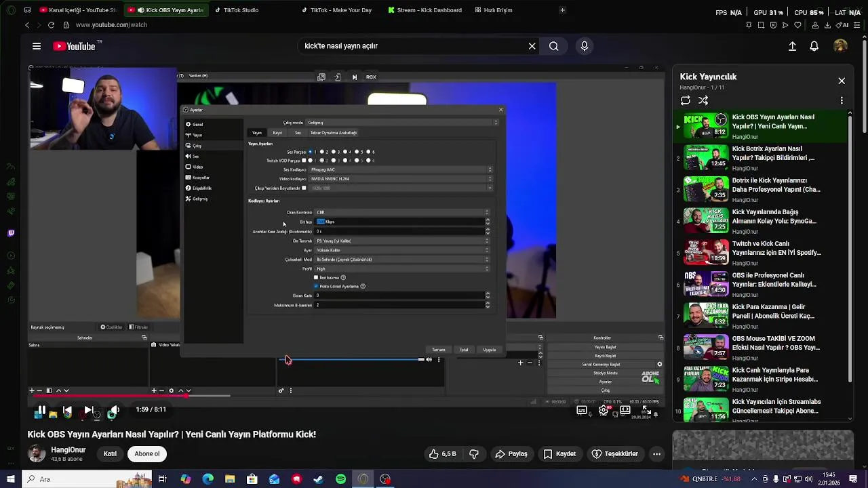This screenshot has height=488, width=868.
Task: Start voice search with microphone
Action: point(585,46)
